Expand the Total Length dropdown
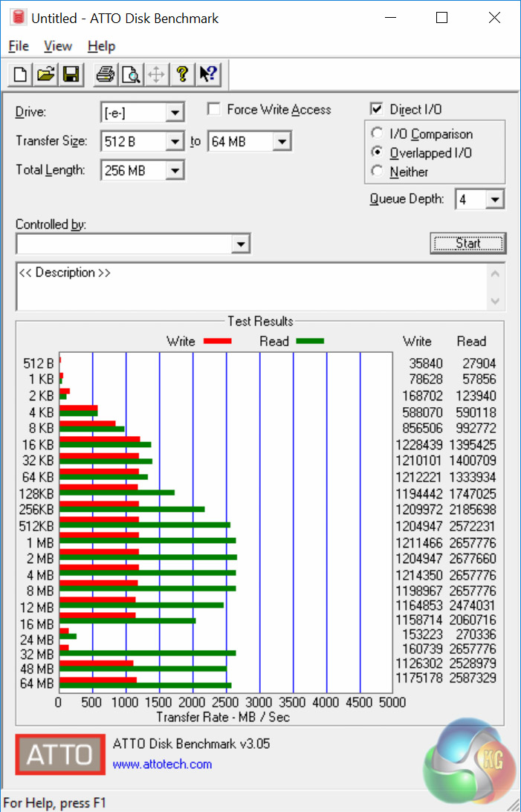This screenshot has width=521, height=812. click(175, 170)
